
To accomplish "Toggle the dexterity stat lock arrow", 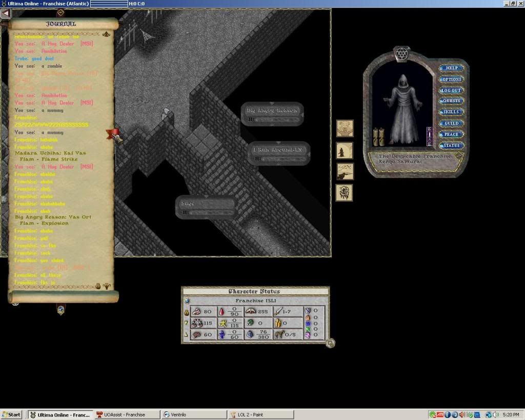I will click(186, 323).
